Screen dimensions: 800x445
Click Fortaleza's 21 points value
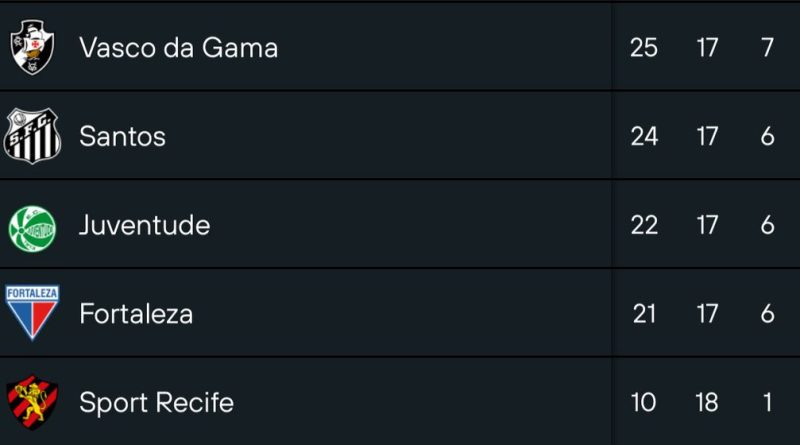pyautogui.click(x=644, y=314)
